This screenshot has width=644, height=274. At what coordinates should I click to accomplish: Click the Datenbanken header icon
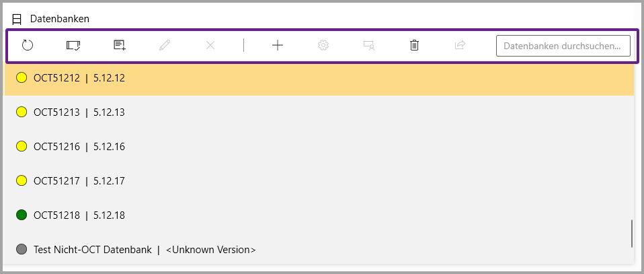click(x=17, y=19)
